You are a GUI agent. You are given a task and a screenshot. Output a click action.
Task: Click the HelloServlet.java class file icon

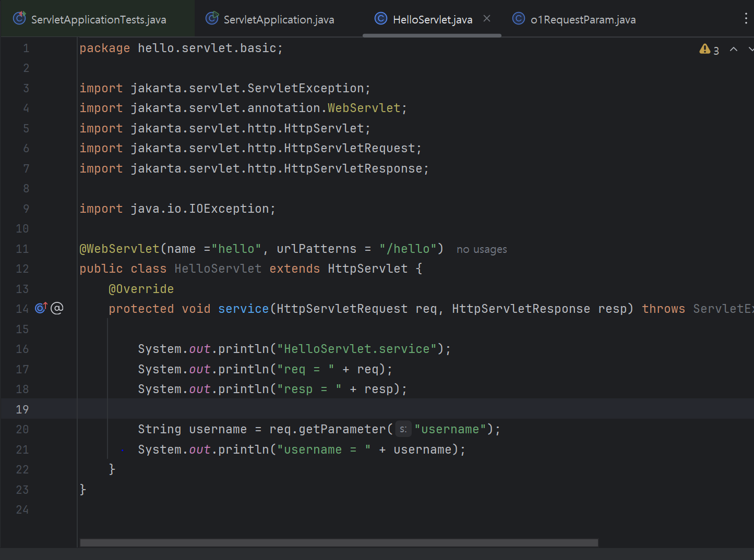click(x=381, y=19)
